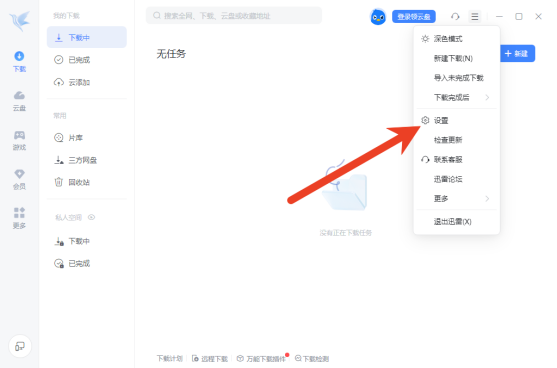Click the blue 新建 button
The image size is (557, 368).
pos(518,54)
